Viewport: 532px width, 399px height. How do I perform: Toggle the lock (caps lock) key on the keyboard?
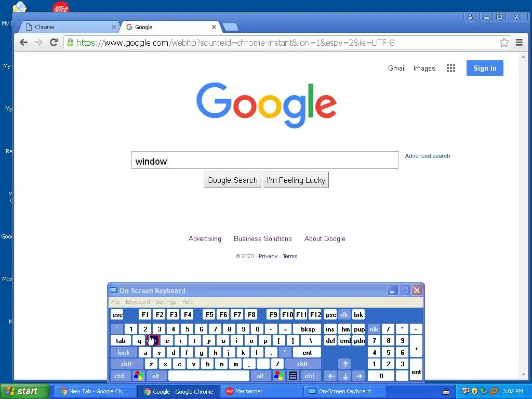coord(124,353)
